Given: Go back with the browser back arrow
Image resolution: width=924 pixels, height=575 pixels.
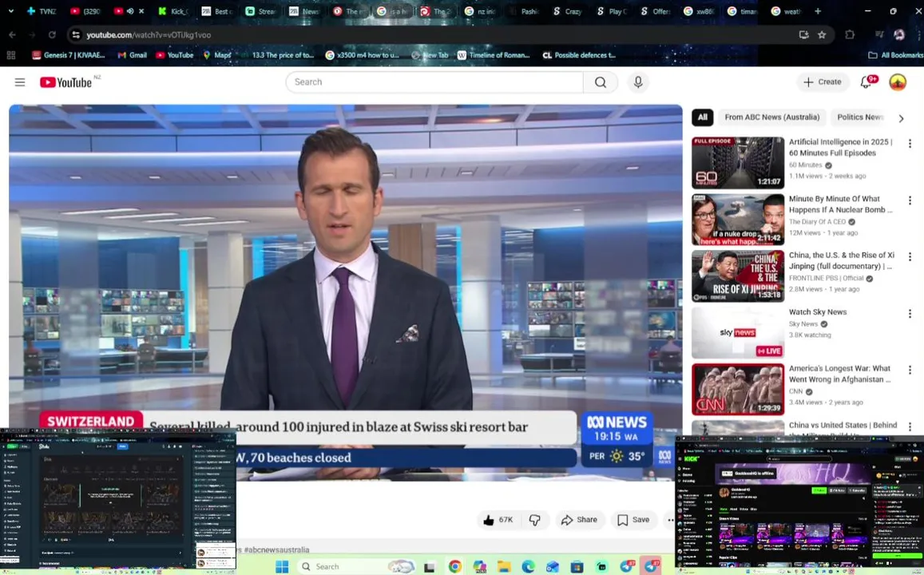Looking at the screenshot, I should point(12,35).
